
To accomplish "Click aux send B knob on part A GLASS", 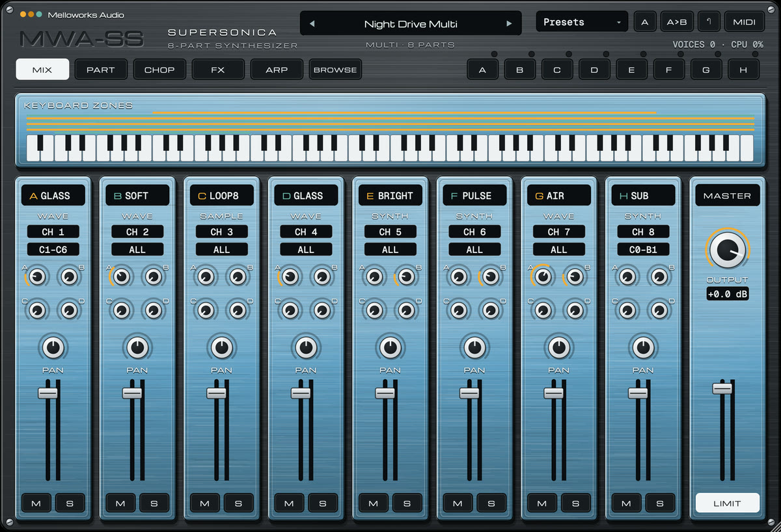I will [69, 277].
